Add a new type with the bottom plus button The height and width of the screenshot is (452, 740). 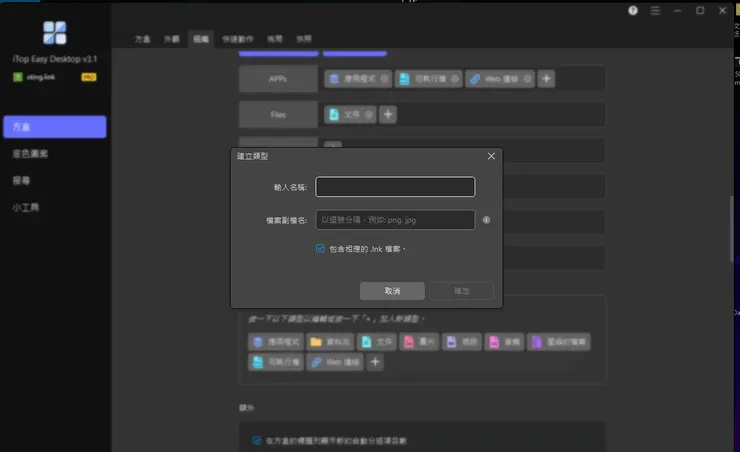pyautogui.click(x=375, y=362)
